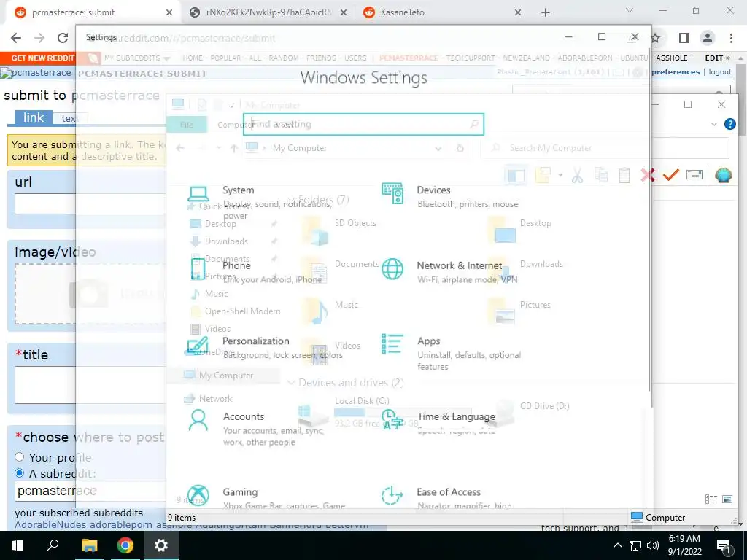
Task: Click the 'Computer' status bar label
Action: point(665,518)
